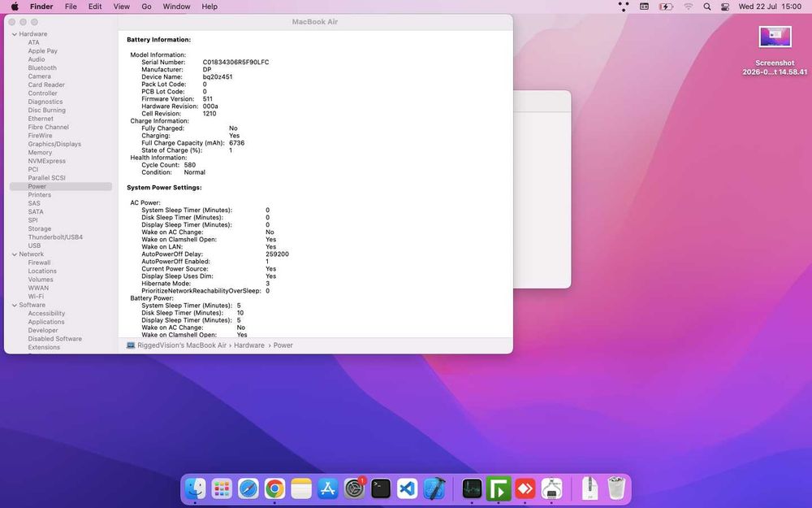
Task: Open Launchpad in the Dock
Action: click(x=222, y=488)
